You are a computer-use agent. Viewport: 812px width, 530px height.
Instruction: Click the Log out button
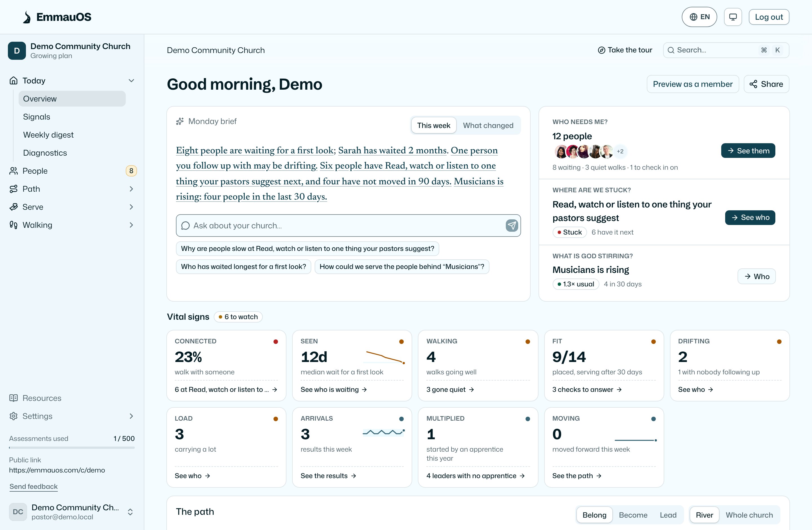[769, 17]
